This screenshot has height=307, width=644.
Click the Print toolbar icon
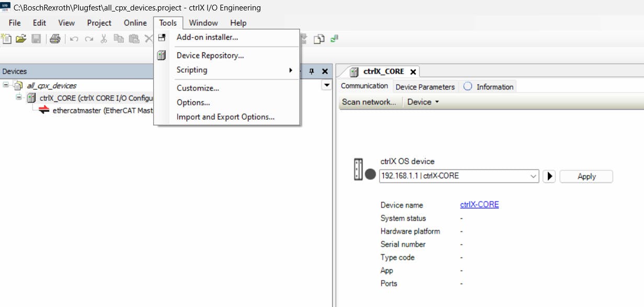[55, 38]
